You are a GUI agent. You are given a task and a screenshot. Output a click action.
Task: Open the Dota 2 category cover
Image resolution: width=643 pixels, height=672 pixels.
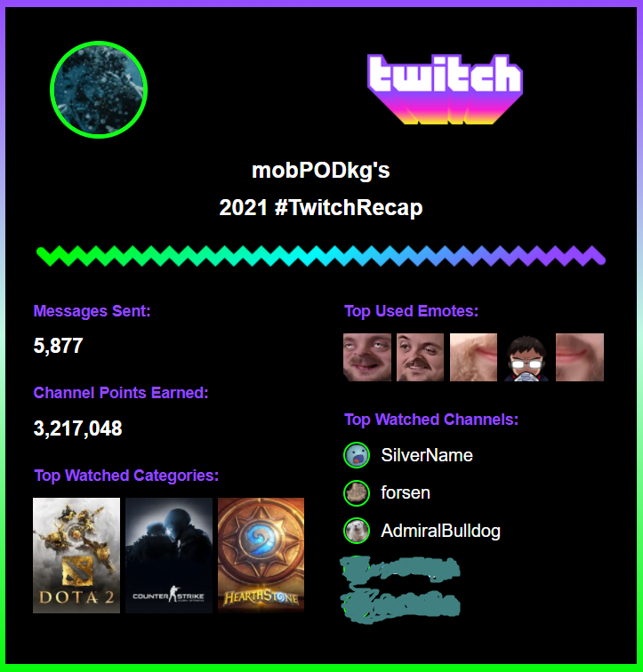pos(76,556)
